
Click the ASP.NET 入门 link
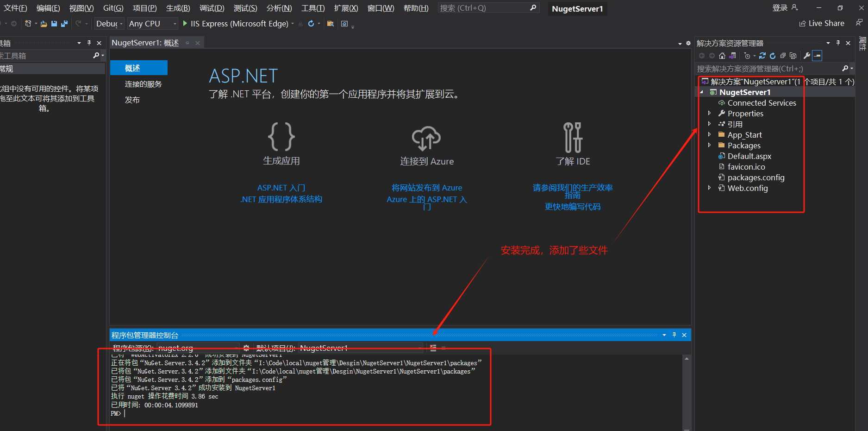281,187
